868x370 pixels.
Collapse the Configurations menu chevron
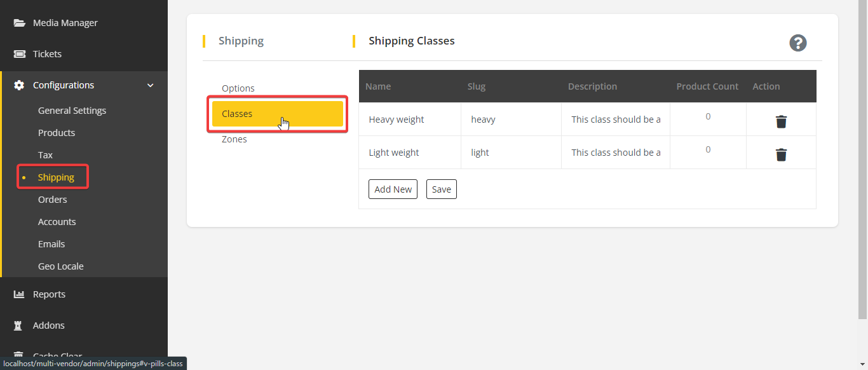[151, 85]
